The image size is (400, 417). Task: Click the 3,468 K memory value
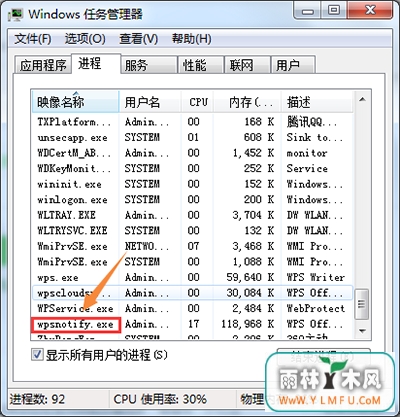tap(253, 246)
